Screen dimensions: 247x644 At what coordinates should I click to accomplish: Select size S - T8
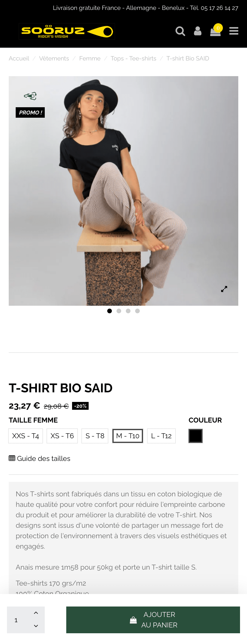[x=95, y=436]
